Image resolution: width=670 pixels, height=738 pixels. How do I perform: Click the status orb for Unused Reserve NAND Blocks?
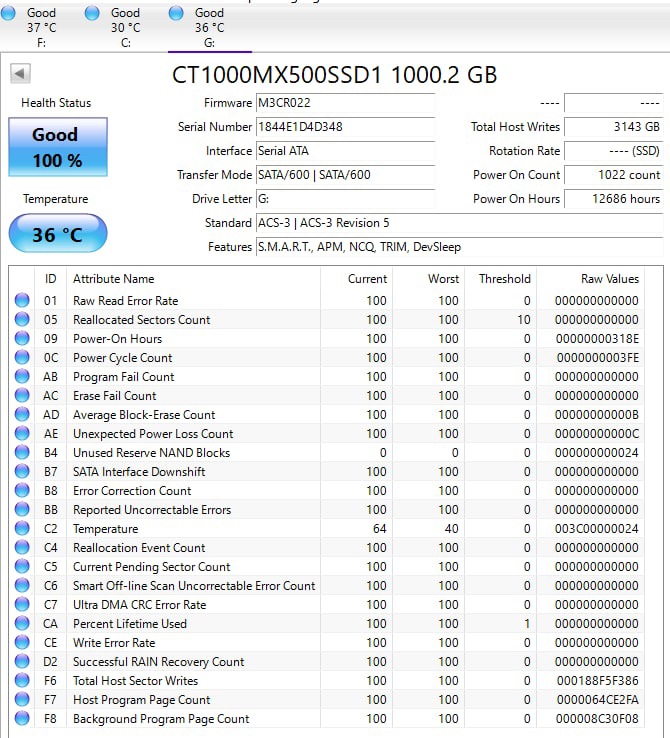pyautogui.click(x=22, y=452)
